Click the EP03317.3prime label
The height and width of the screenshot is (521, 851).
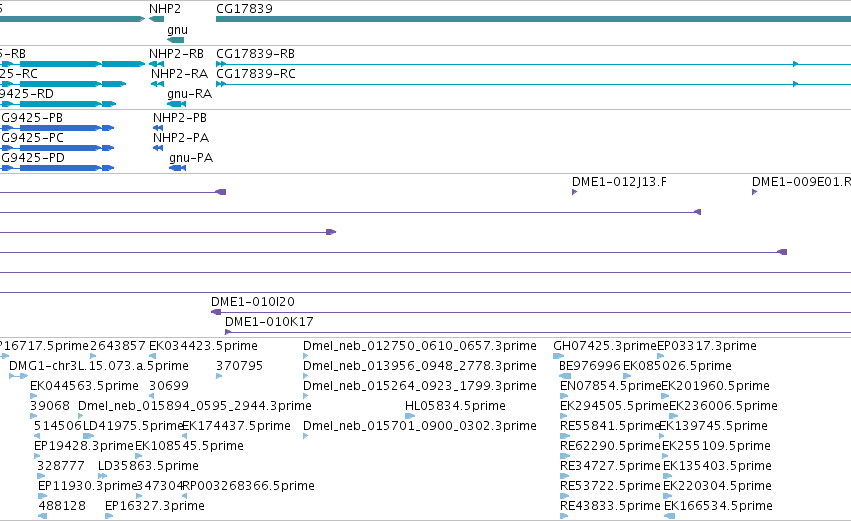pyautogui.click(x=707, y=346)
